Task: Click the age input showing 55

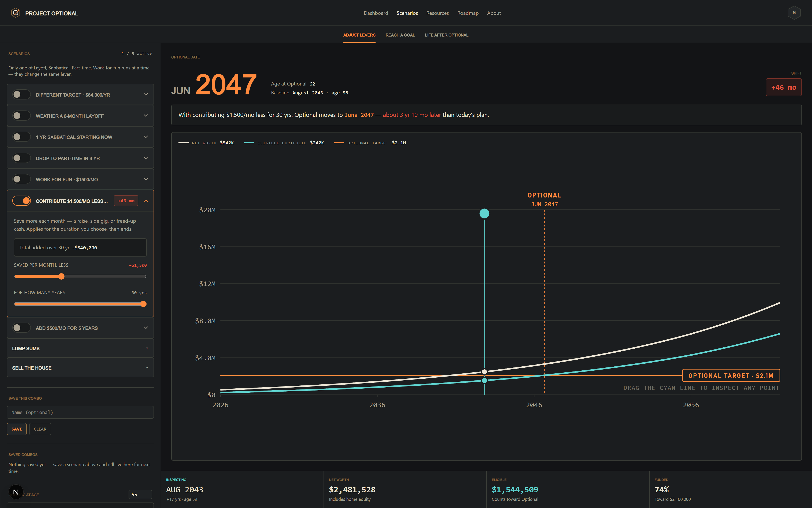Action: 140,495
